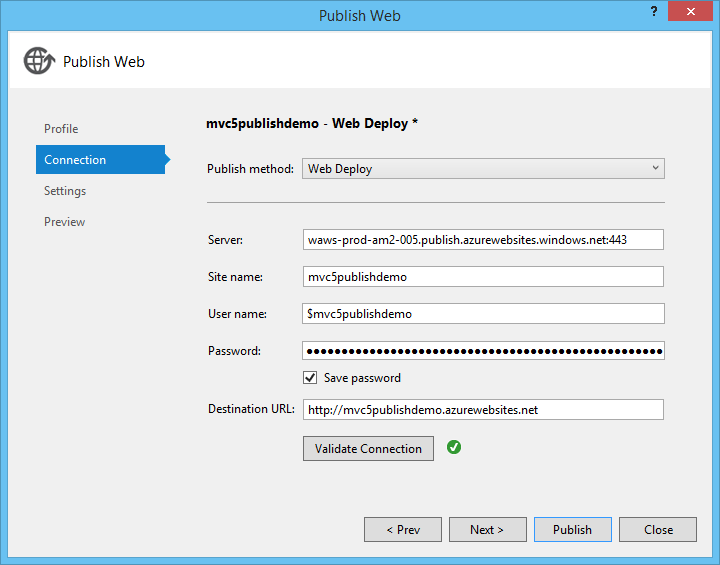Image resolution: width=720 pixels, height=565 pixels.
Task: Go to the Profile step
Action: click(61, 129)
